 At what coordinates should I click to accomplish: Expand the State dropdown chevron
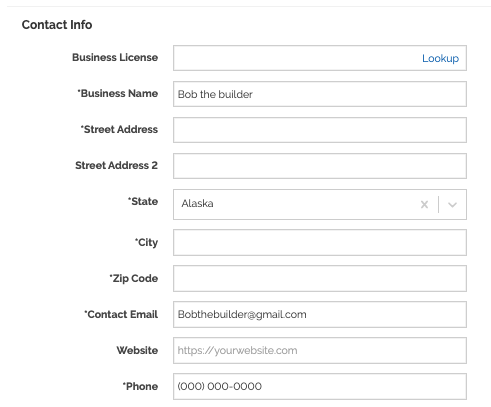pyautogui.click(x=452, y=204)
